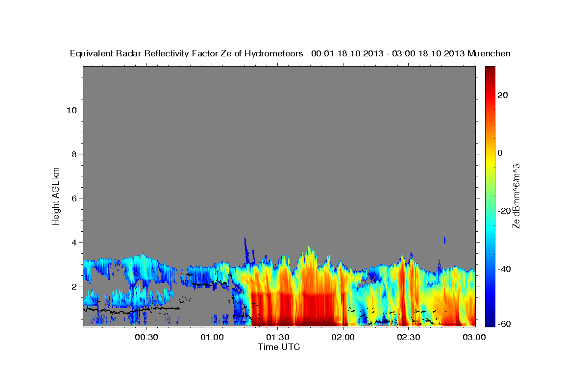Click the colorbar label '-40'
The width and height of the screenshot is (588, 392).
coord(504,269)
